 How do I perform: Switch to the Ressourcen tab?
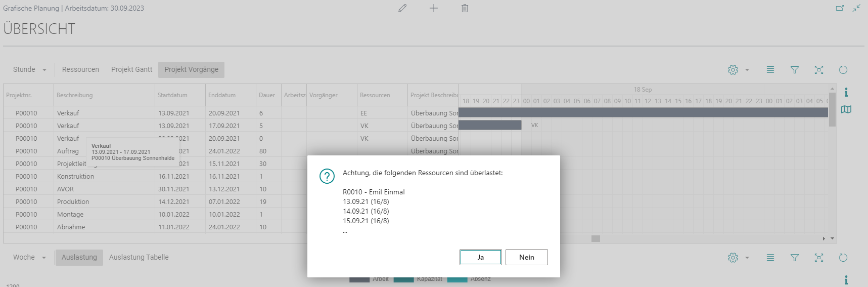coord(80,70)
